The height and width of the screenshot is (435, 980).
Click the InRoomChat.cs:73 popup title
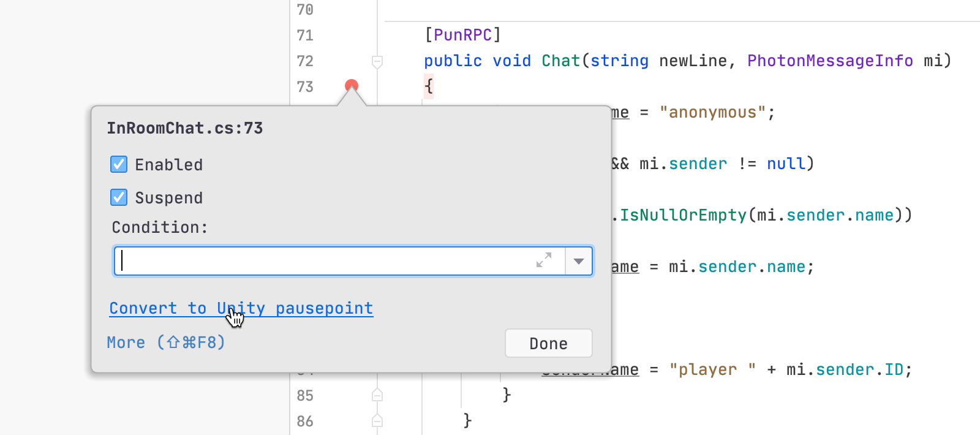pyautogui.click(x=185, y=128)
